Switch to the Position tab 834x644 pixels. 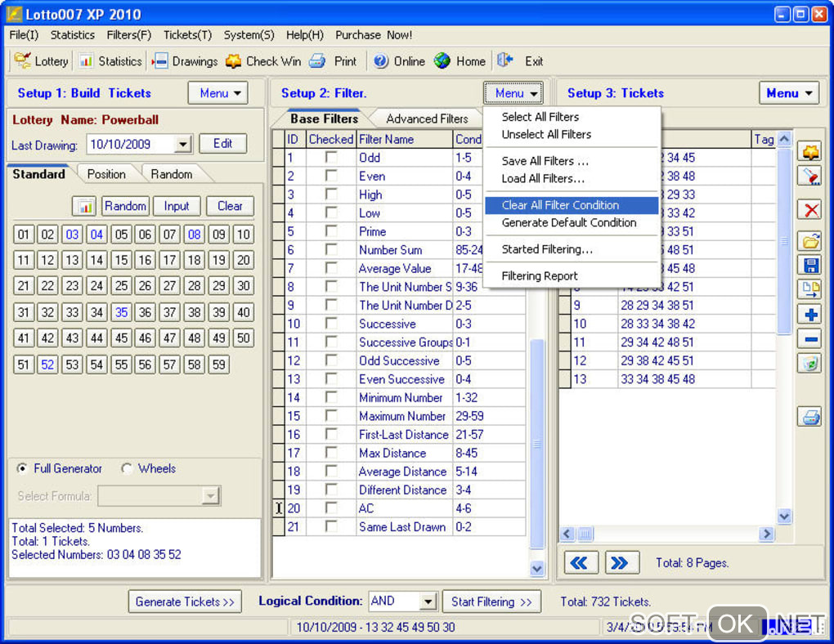click(106, 174)
